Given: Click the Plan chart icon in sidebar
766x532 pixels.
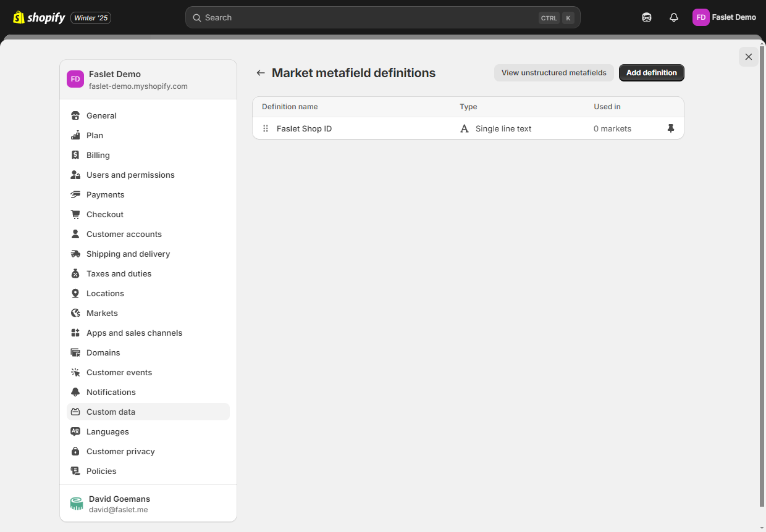Looking at the screenshot, I should 75,135.
